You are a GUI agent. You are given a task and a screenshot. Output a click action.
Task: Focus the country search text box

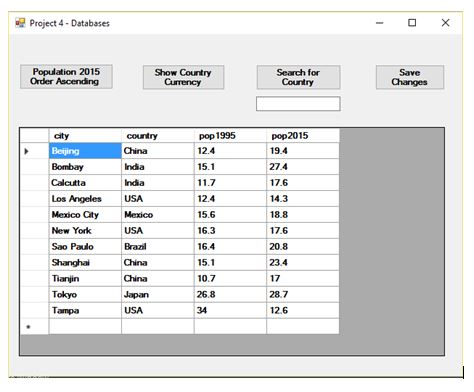coord(298,104)
